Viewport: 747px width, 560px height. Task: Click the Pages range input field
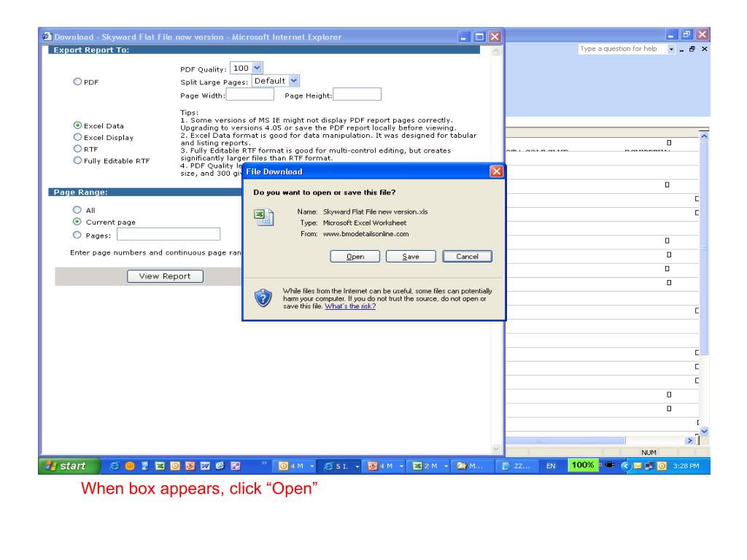[169, 234]
